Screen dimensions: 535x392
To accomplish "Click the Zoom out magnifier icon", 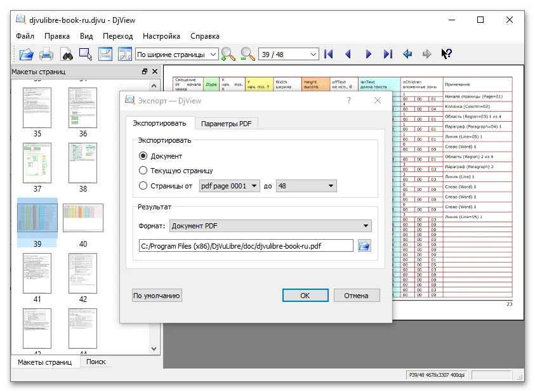I will tap(248, 54).
